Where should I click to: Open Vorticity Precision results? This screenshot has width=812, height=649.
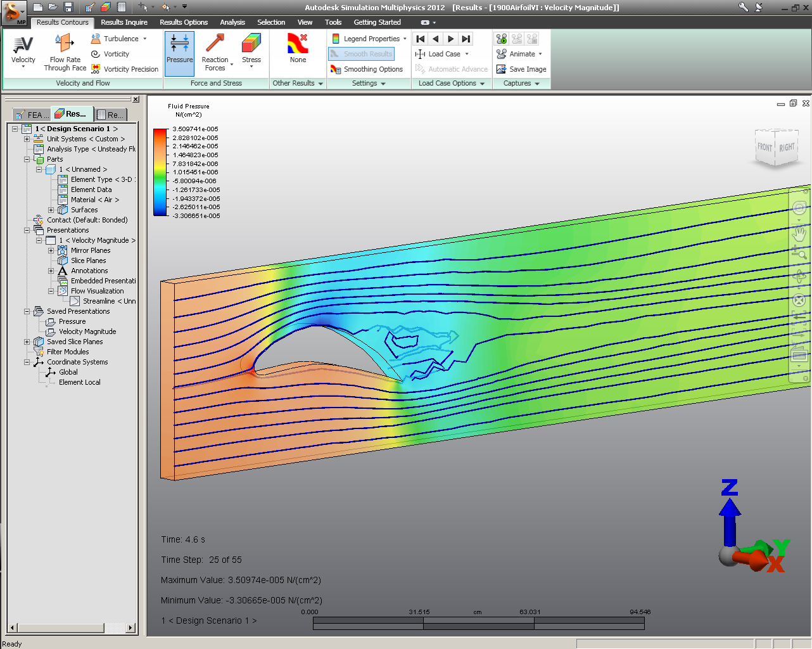point(125,69)
